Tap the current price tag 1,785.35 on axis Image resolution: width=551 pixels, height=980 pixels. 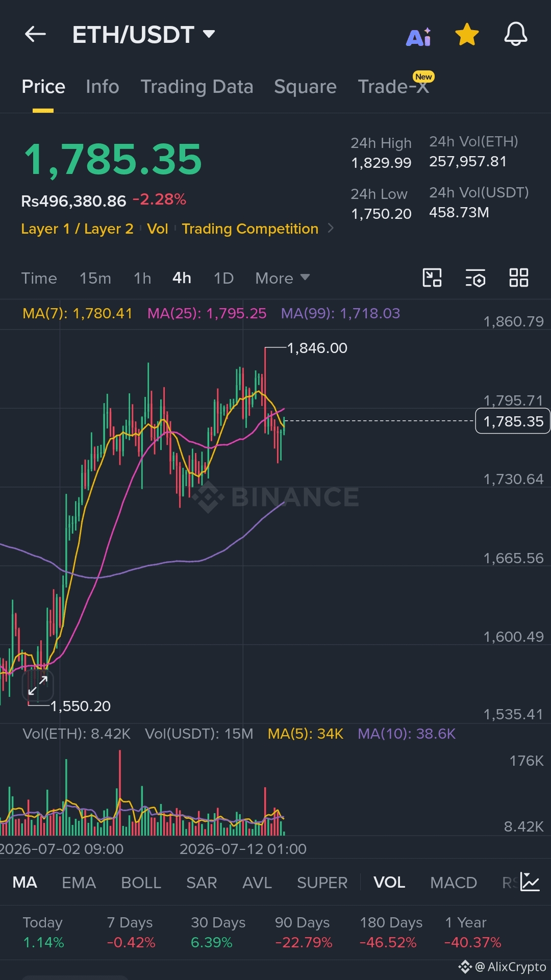[513, 421]
